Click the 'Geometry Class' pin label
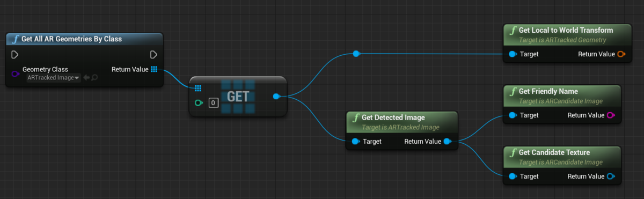 click(x=45, y=70)
